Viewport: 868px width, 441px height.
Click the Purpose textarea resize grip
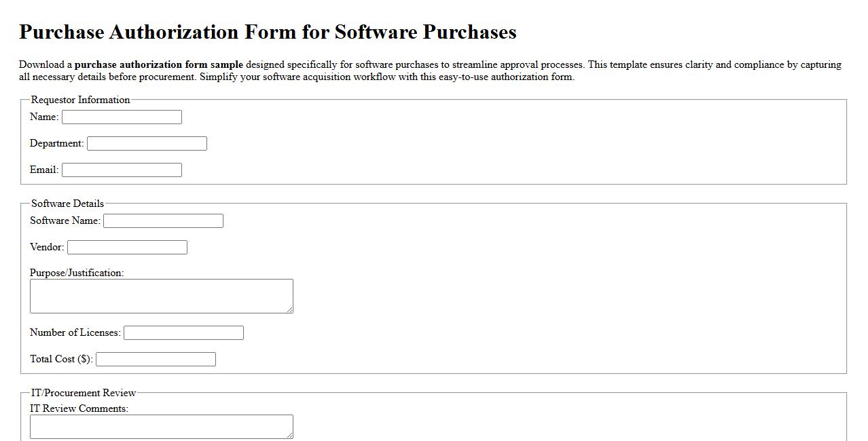click(x=290, y=310)
